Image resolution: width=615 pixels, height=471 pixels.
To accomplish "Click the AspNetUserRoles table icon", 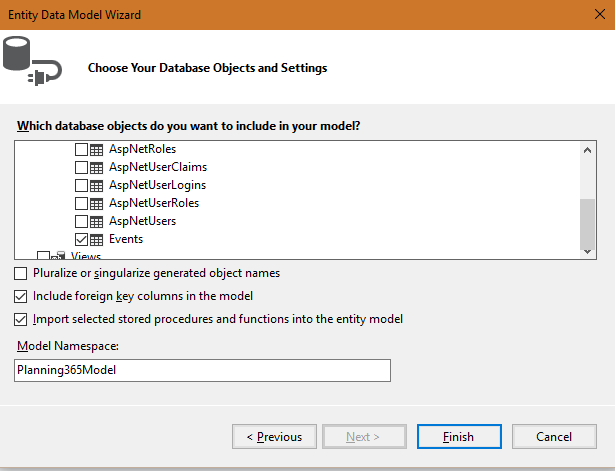I will [97, 203].
